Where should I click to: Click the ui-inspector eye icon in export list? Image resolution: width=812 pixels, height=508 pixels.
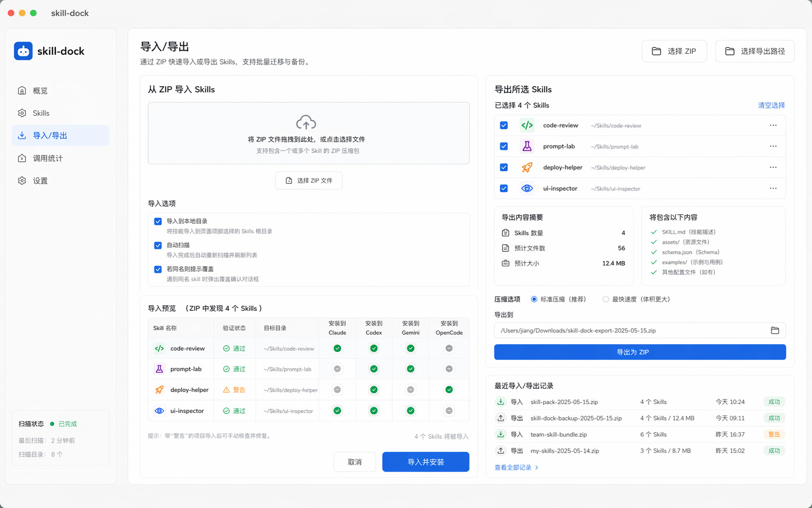(x=527, y=188)
